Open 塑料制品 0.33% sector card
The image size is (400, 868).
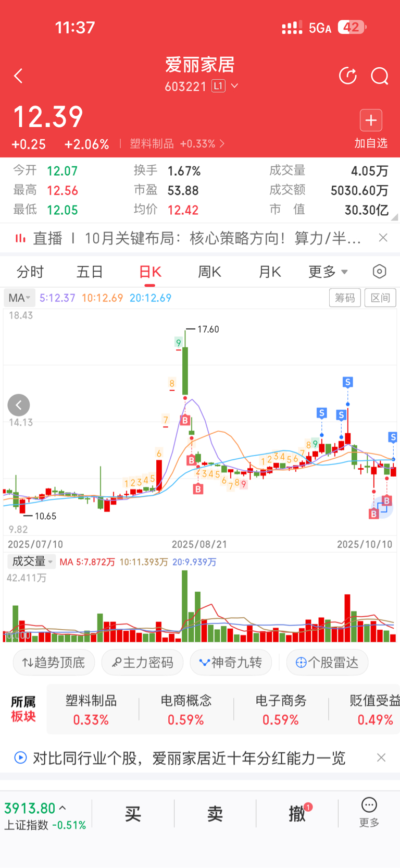pyautogui.click(x=91, y=710)
